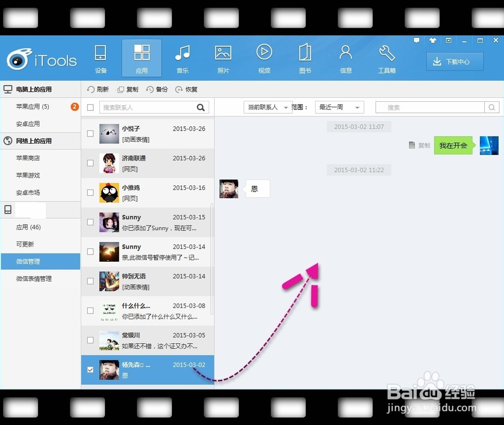This screenshot has width=504, height=425.
Task: Check the box for contact 小推鸡
Action: (x=90, y=193)
